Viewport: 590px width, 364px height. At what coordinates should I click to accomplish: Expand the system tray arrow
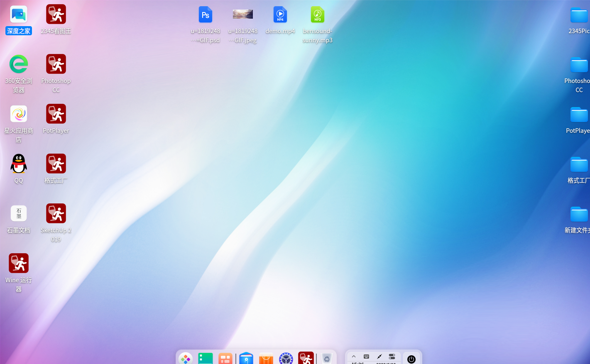click(354, 357)
